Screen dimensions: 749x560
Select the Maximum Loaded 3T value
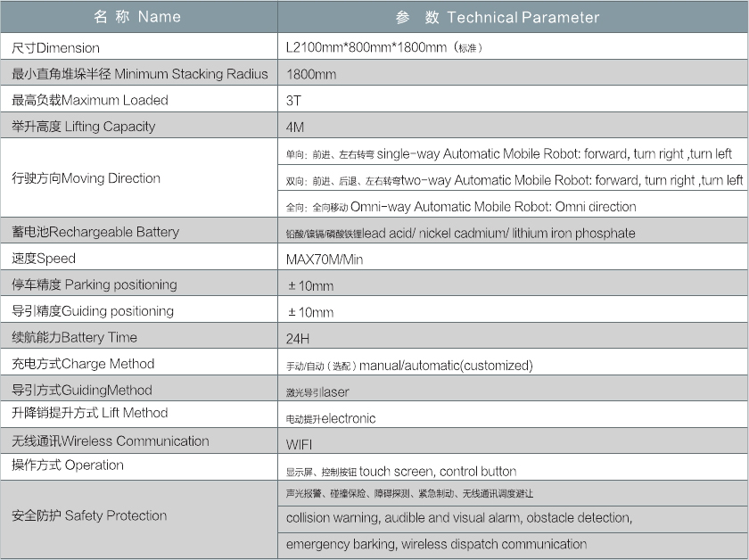pyautogui.click(x=294, y=101)
